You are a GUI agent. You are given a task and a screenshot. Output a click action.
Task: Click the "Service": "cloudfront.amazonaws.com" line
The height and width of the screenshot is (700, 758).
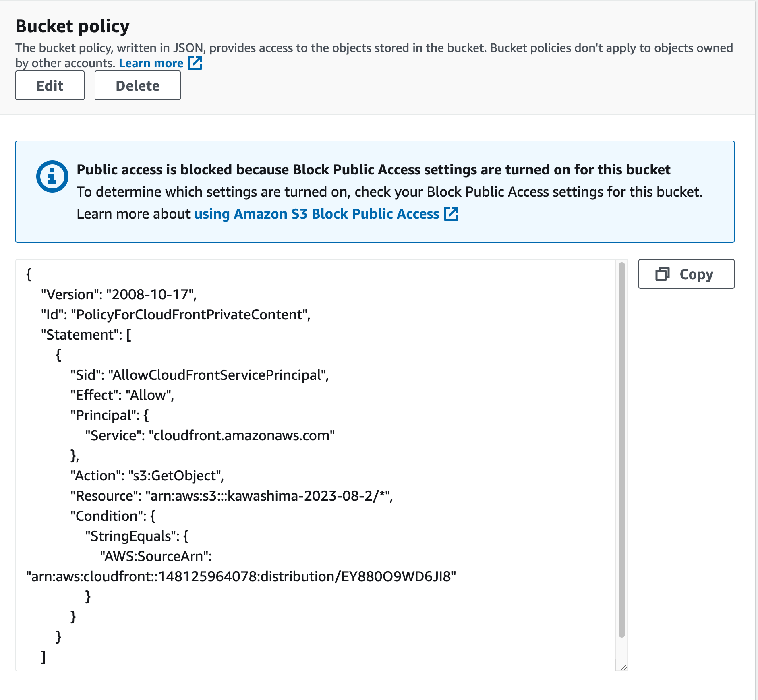click(x=210, y=435)
